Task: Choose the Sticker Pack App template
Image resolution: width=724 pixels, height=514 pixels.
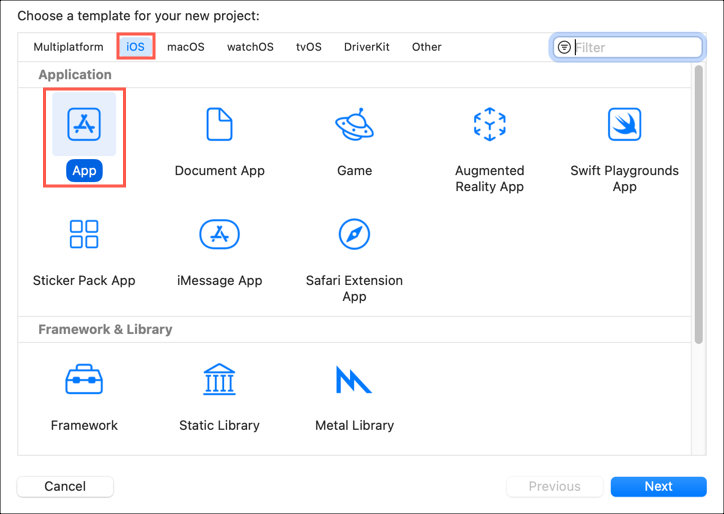Action: (84, 235)
